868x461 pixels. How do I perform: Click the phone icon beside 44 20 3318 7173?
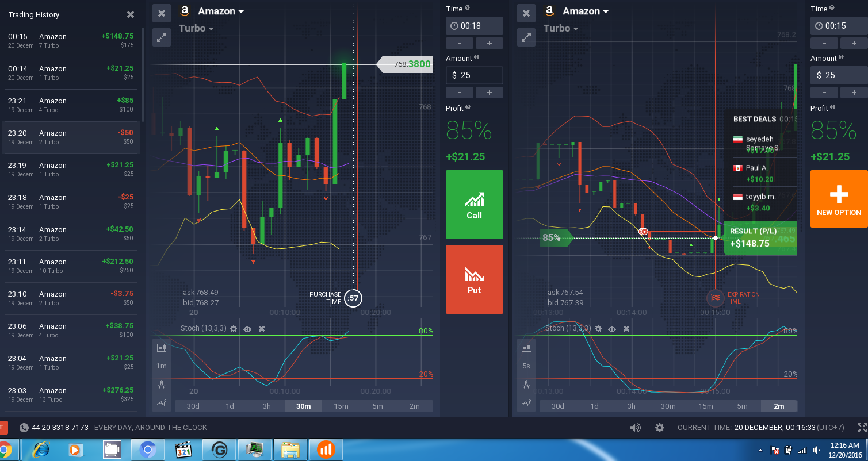(x=24, y=428)
